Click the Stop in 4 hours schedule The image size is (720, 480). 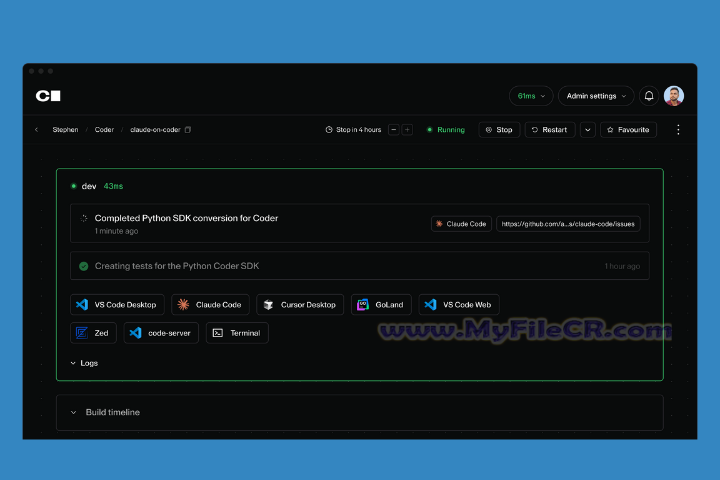click(354, 130)
